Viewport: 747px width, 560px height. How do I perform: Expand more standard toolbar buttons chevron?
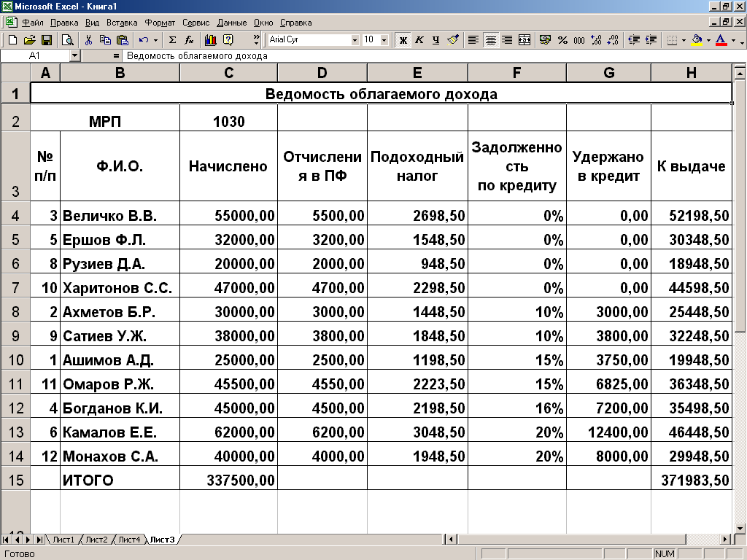pyautogui.click(x=257, y=40)
